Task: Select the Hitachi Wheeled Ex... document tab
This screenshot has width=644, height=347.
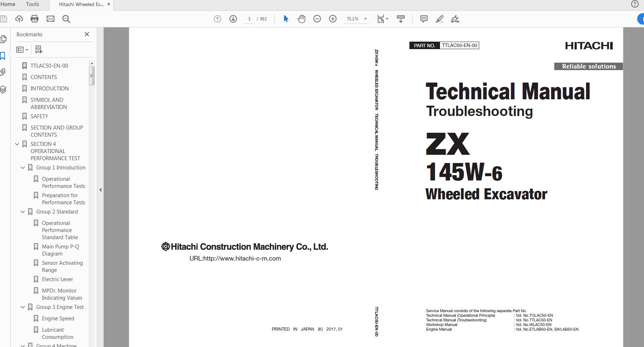Action: tap(81, 4)
